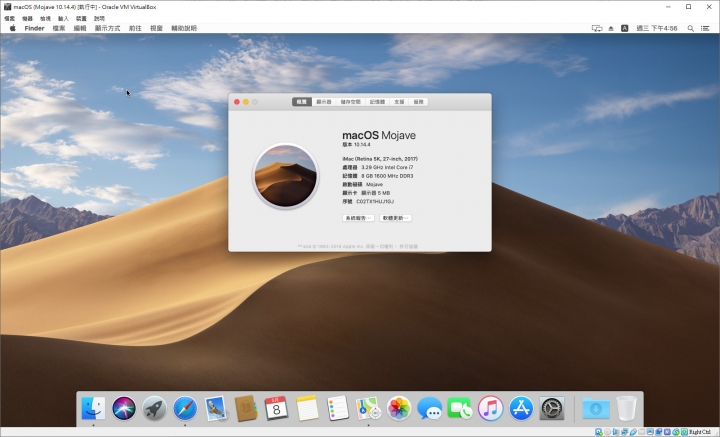Click Right Ctrl host key indicator
Screen dimensions: 720x437
700,432
